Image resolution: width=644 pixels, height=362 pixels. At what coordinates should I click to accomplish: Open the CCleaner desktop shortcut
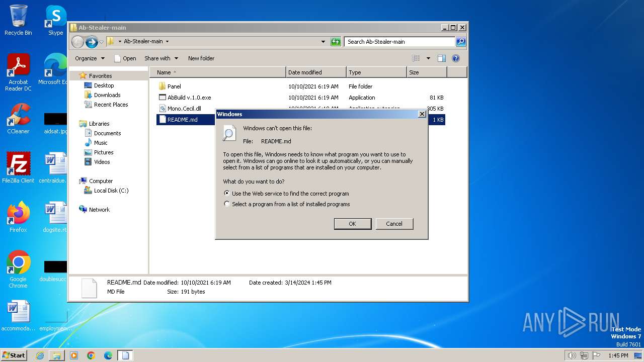point(18,119)
